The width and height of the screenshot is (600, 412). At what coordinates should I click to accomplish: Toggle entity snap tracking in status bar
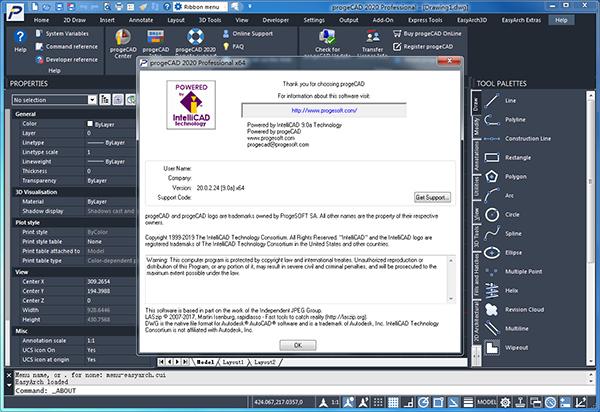(453, 402)
